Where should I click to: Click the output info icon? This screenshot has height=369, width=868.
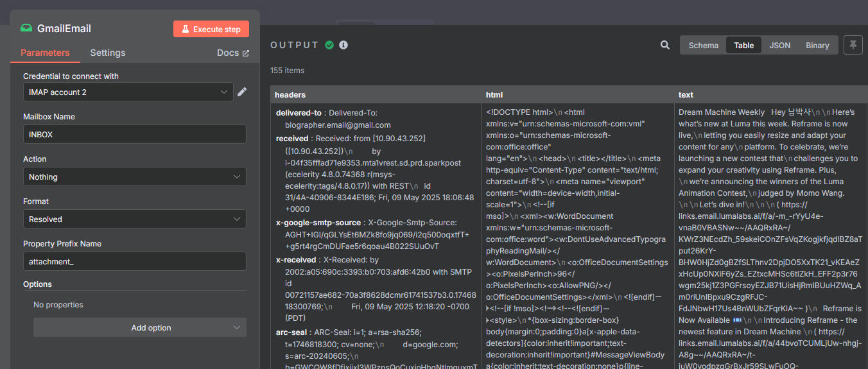[x=343, y=45]
